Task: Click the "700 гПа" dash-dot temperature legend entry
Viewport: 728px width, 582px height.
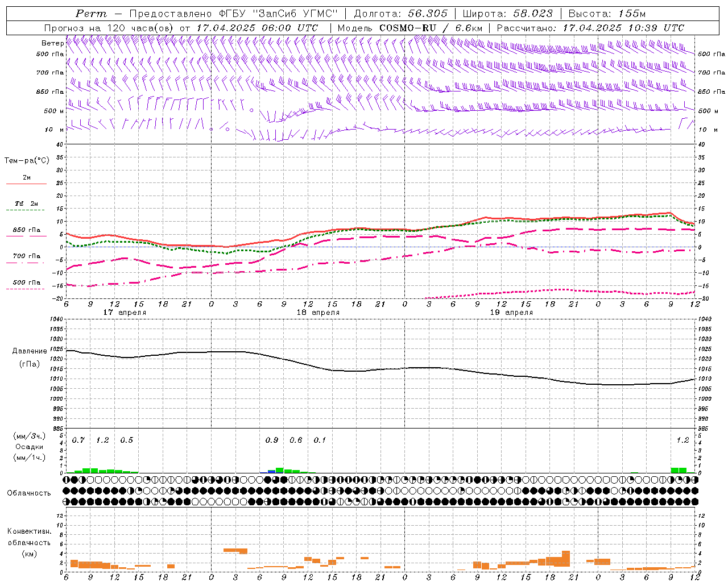Action: tap(26, 256)
